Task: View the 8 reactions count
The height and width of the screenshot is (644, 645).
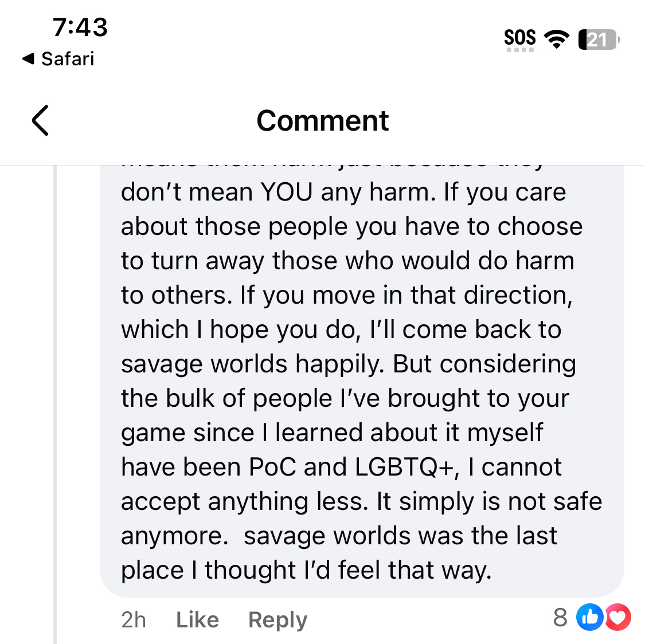Action: [560, 618]
